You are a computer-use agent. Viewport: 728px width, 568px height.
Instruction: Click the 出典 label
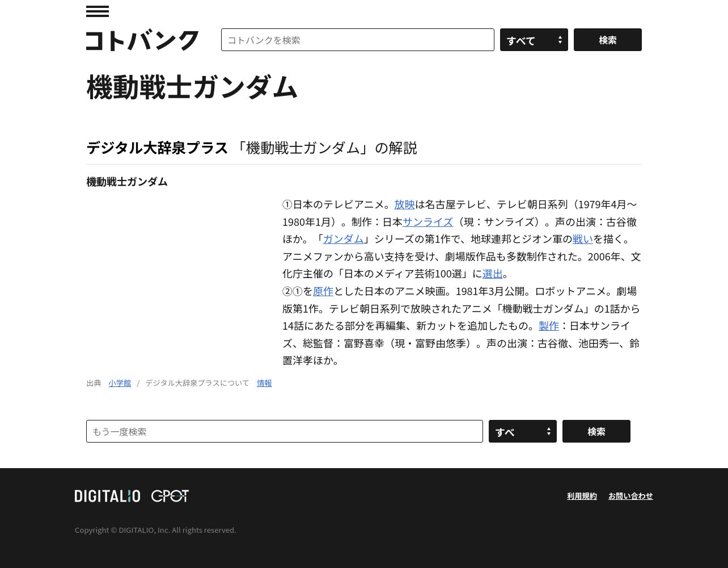pyautogui.click(x=94, y=383)
